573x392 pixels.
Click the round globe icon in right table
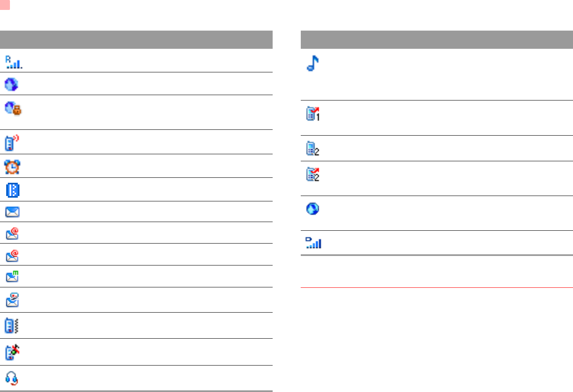[312, 208]
